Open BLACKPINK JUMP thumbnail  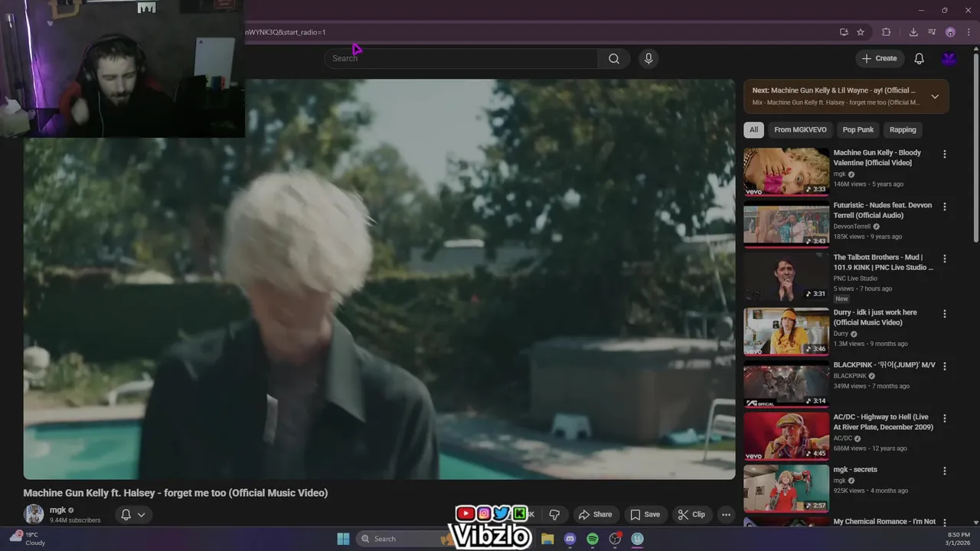[x=786, y=384]
